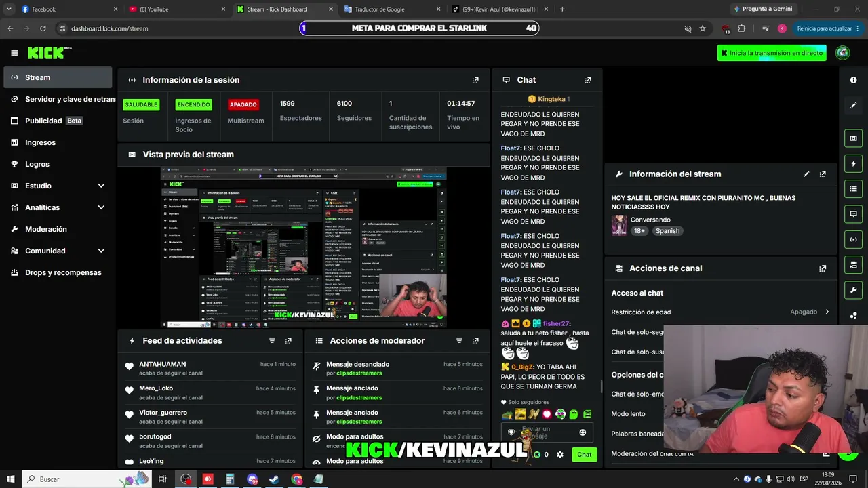Click the list icon in right sidebar
Viewport: 868px width, 488px height.
click(x=853, y=188)
